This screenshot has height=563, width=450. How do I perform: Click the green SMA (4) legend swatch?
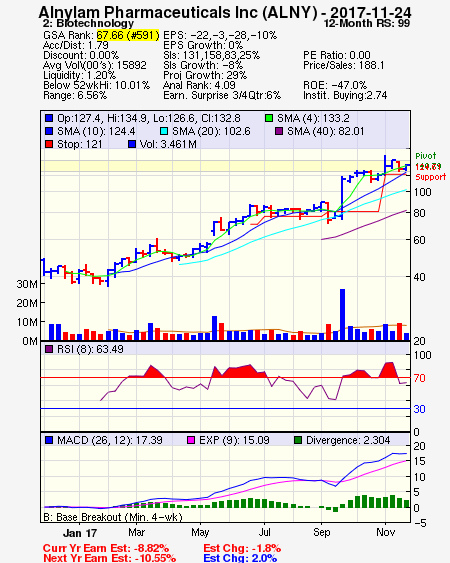[x=269, y=118]
